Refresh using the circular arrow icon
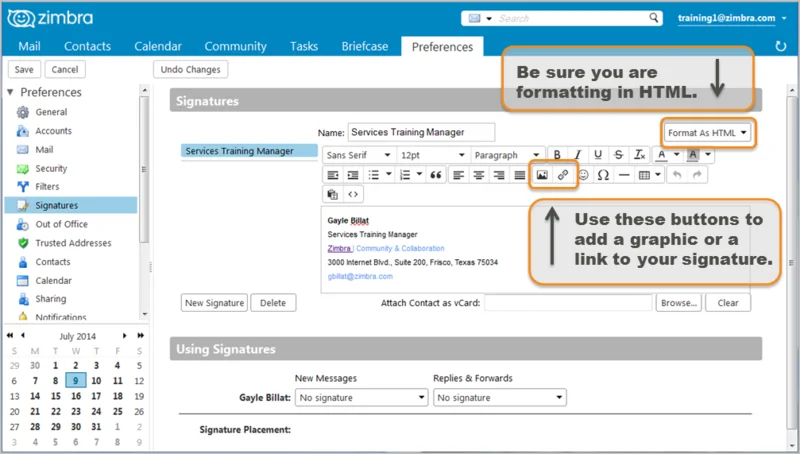The height and width of the screenshot is (454, 800). 781,46
